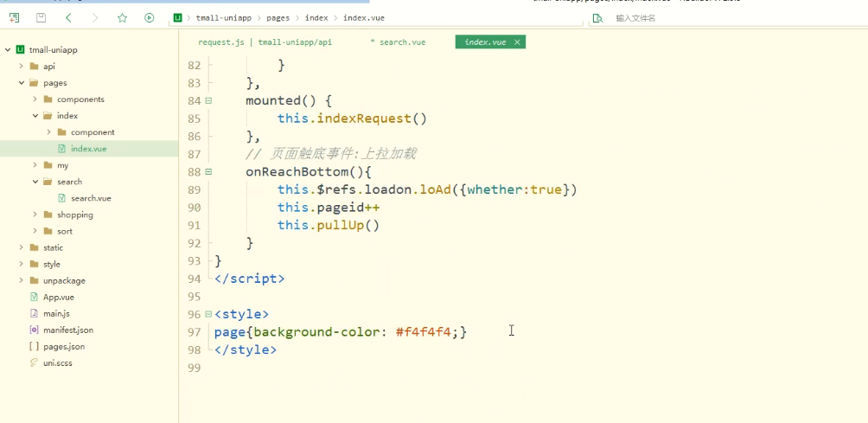Image resolution: width=868 pixels, height=423 pixels.
Task: Click pages in the breadcrumb path
Action: point(278,18)
